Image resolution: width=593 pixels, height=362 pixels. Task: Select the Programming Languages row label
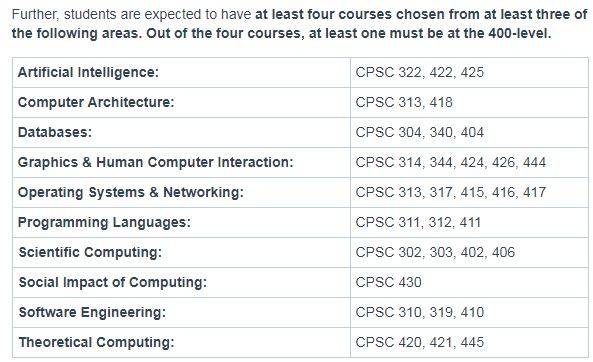tap(104, 222)
